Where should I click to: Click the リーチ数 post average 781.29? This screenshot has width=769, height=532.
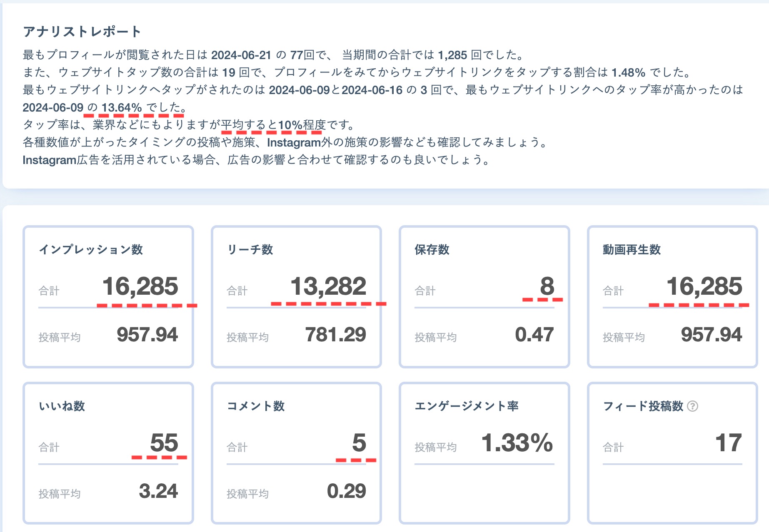tap(335, 335)
